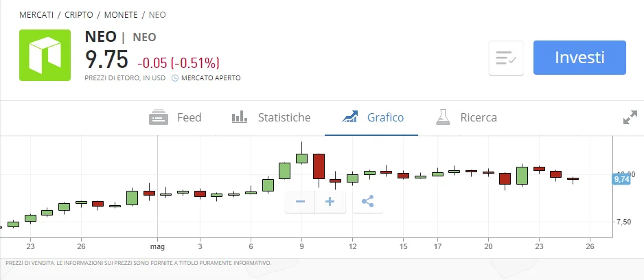
Task: Expand the chart to full screen
Action: pyautogui.click(x=630, y=117)
